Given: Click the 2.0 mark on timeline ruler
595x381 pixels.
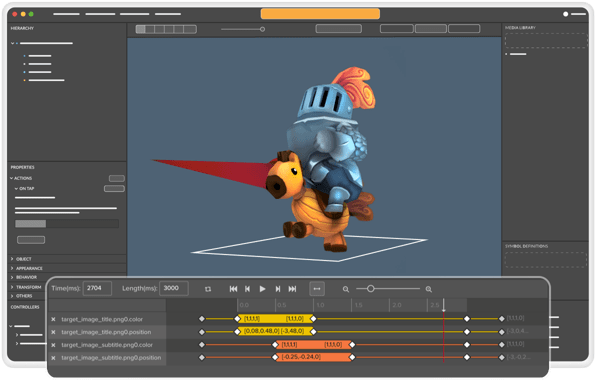Looking at the screenshot, I should pyautogui.click(x=397, y=305).
